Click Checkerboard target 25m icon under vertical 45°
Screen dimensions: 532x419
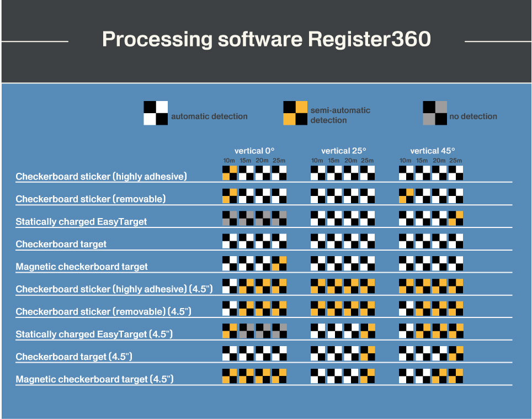tap(456, 241)
